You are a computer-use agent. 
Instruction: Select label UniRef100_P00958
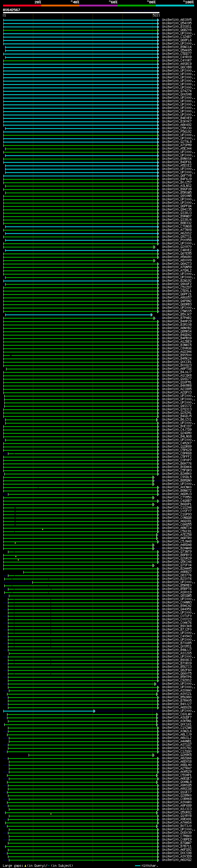pyautogui.click(x=177, y=240)
